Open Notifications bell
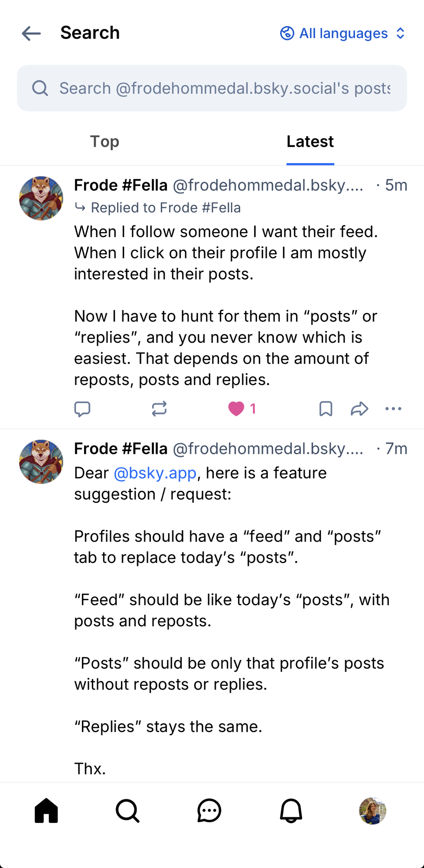 click(x=291, y=811)
